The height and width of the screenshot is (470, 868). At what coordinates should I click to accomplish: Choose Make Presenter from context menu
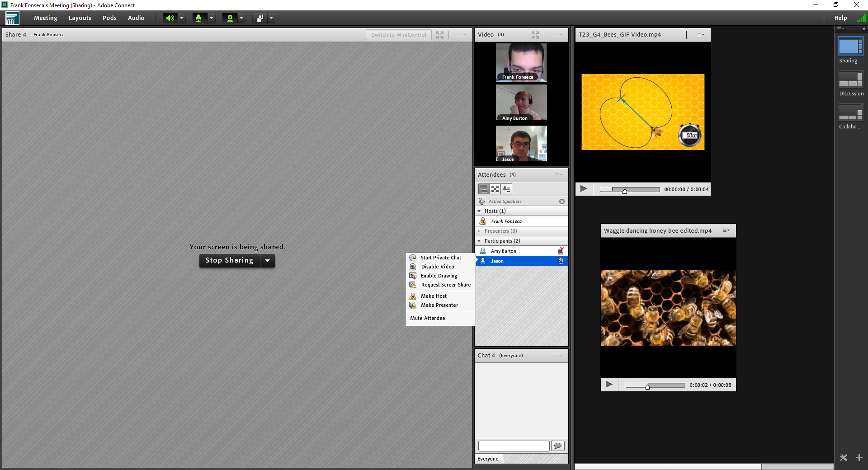pos(440,305)
